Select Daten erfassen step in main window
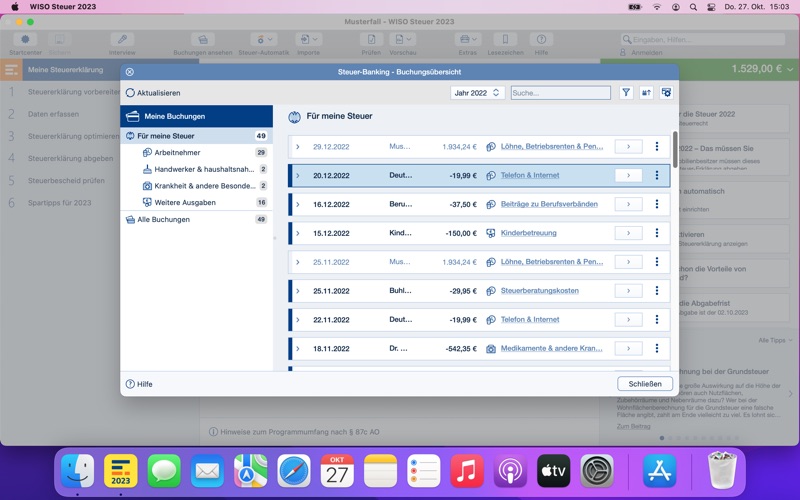 (53, 114)
